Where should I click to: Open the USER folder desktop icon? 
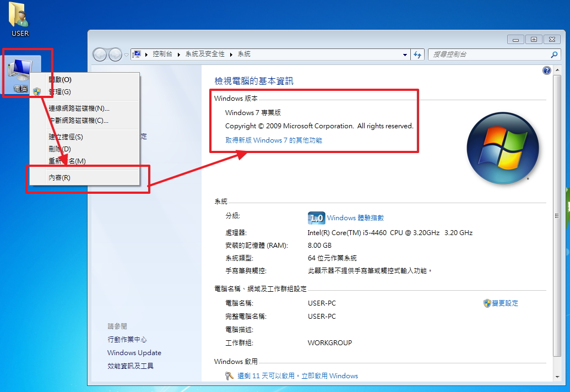20,19
